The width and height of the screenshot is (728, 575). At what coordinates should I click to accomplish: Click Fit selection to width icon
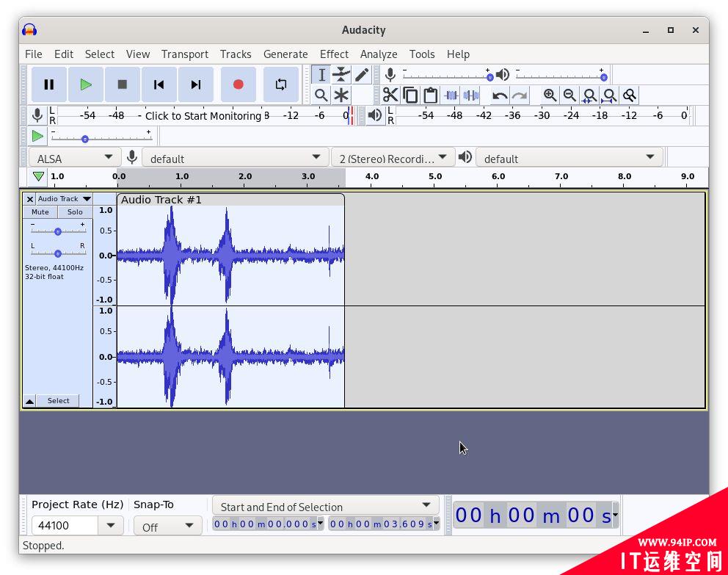pyautogui.click(x=589, y=95)
